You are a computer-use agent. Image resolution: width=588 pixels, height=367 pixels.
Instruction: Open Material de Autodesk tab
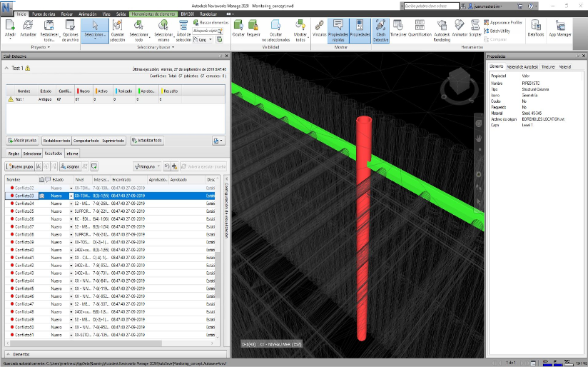click(x=522, y=67)
